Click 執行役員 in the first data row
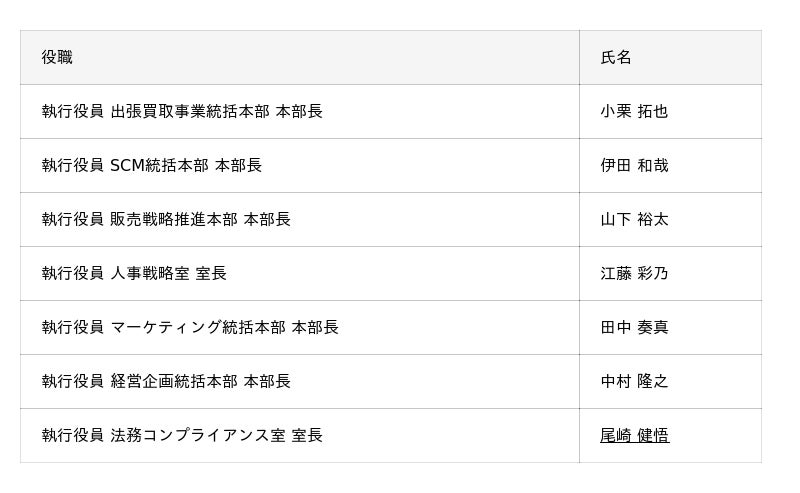800x493 pixels. [x=72, y=112]
